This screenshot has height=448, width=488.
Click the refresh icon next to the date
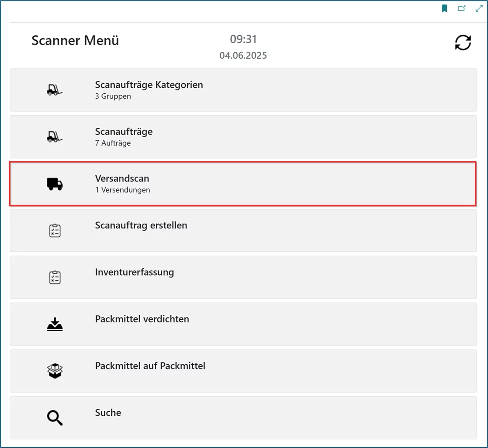pyautogui.click(x=463, y=43)
